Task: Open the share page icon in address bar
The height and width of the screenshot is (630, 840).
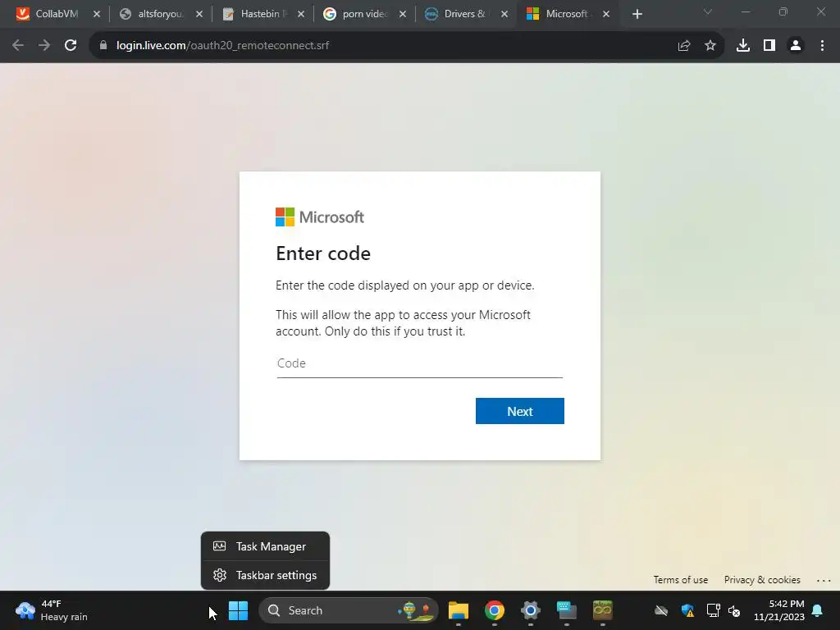Action: 683,46
